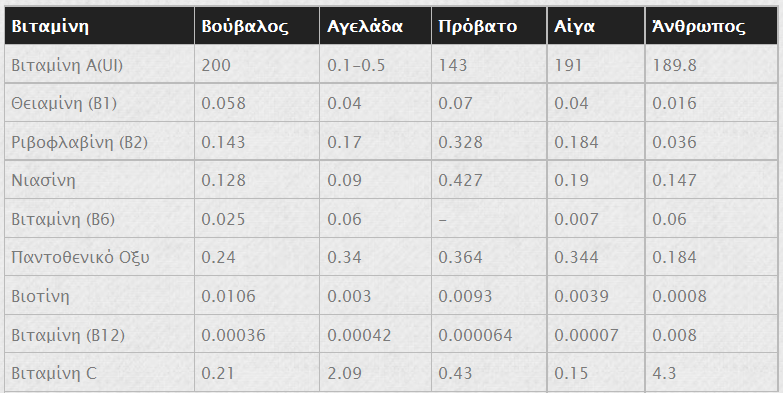The image size is (783, 393).
Task: Click the buffalo Vitamin A value 200
Action: 216,65
